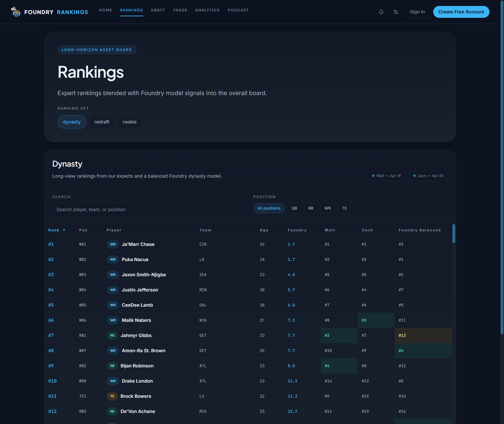The width and height of the screenshot is (504, 424).
Task: Click the search player input field
Action: point(149,210)
